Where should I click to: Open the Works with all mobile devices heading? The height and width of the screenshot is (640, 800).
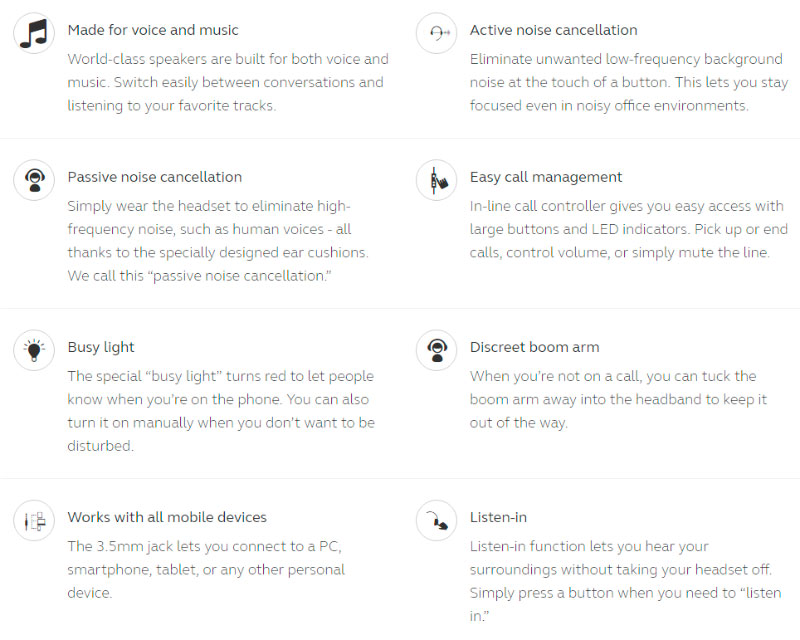click(x=167, y=517)
